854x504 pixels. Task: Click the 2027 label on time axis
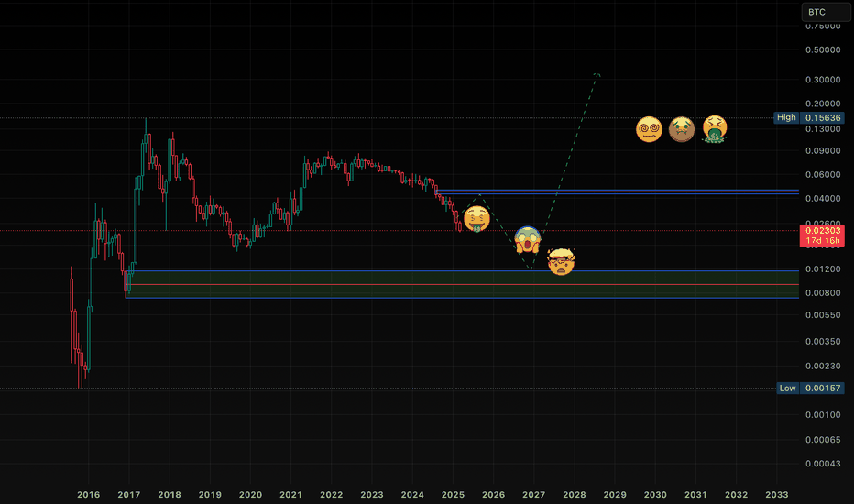pyautogui.click(x=533, y=495)
